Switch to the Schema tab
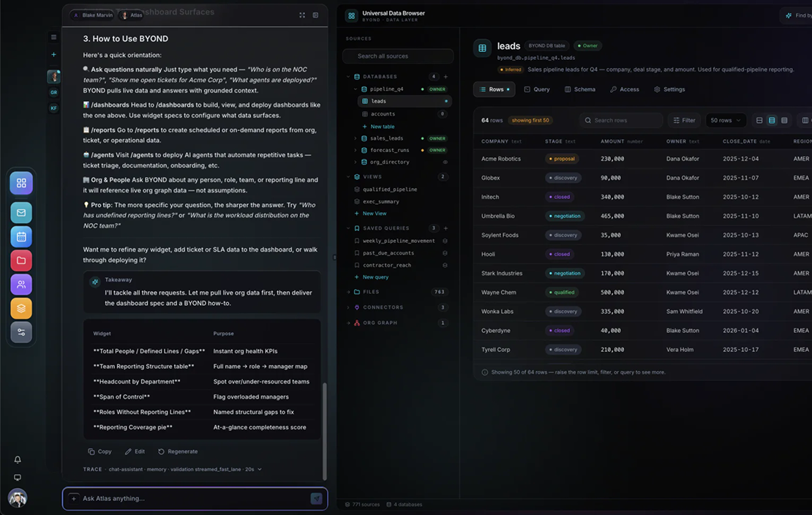This screenshot has height=515, width=812. (579, 90)
